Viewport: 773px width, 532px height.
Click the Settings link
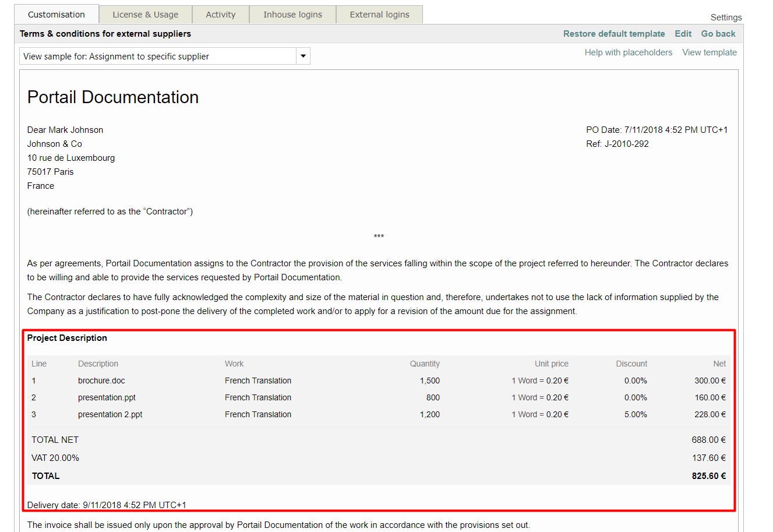pos(726,17)
